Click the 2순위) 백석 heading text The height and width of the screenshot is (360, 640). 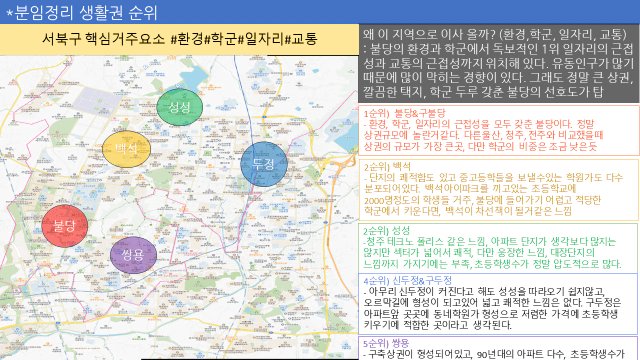387,167
